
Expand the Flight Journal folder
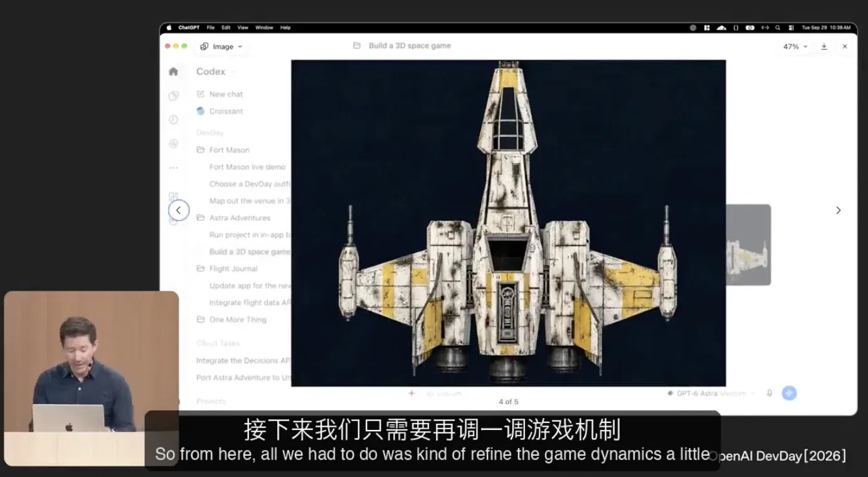pyautogui.click(x=226, y=269)
